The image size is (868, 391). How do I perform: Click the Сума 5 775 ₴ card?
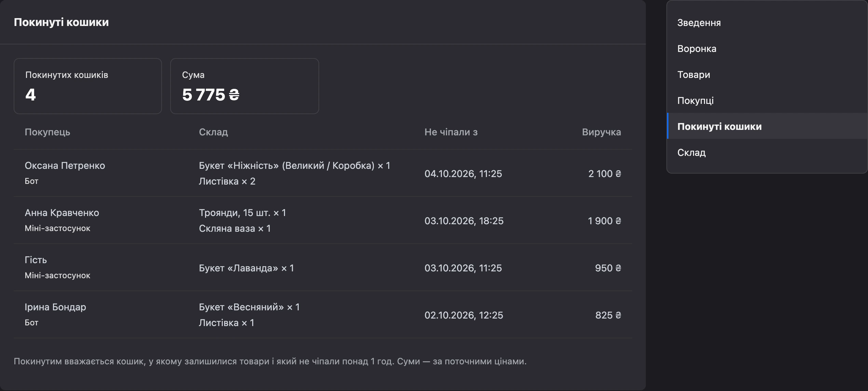tap(245, 86)
